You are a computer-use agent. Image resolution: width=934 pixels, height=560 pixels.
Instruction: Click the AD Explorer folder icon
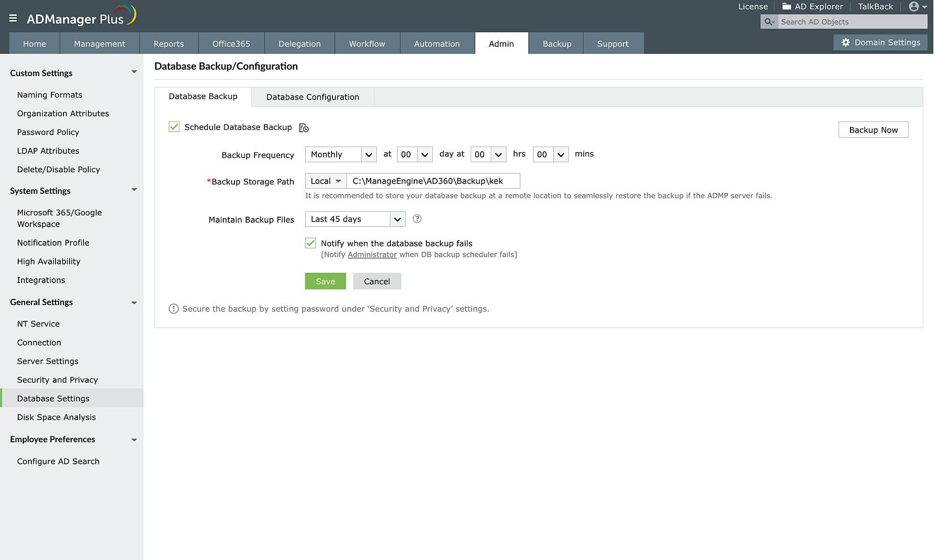[786, 6]
